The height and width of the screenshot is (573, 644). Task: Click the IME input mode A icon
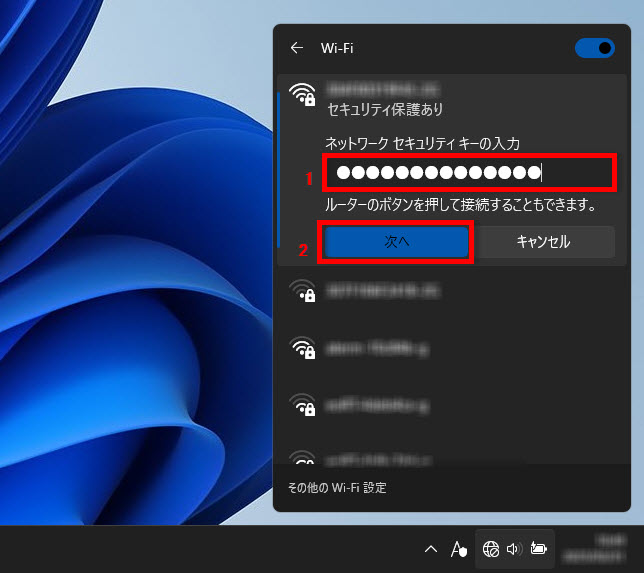pos(459,549)
